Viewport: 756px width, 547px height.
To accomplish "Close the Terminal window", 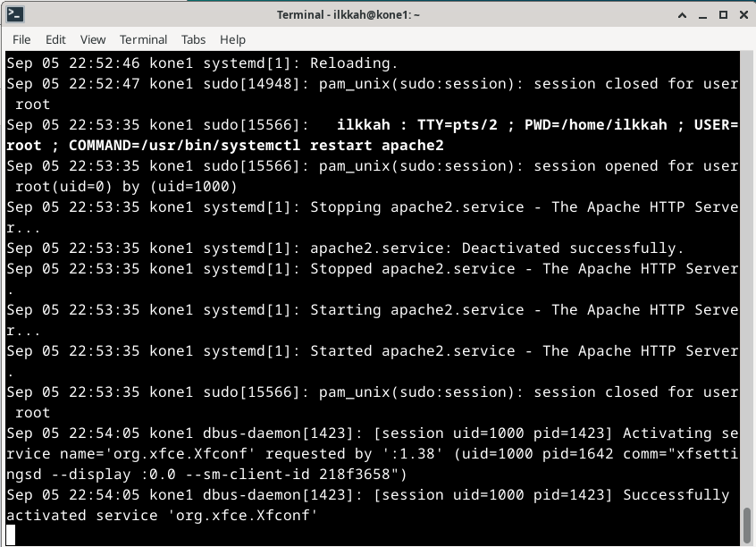I will click(741, 14).
